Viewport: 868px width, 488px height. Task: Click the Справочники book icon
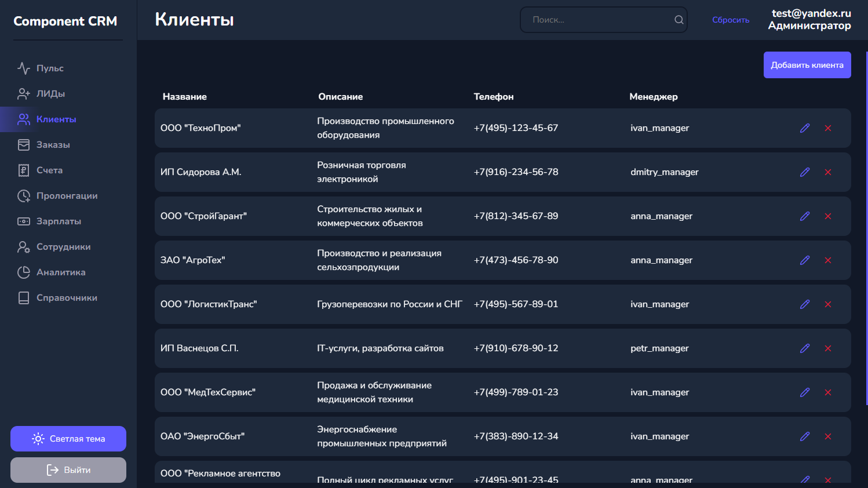[24, 298]
